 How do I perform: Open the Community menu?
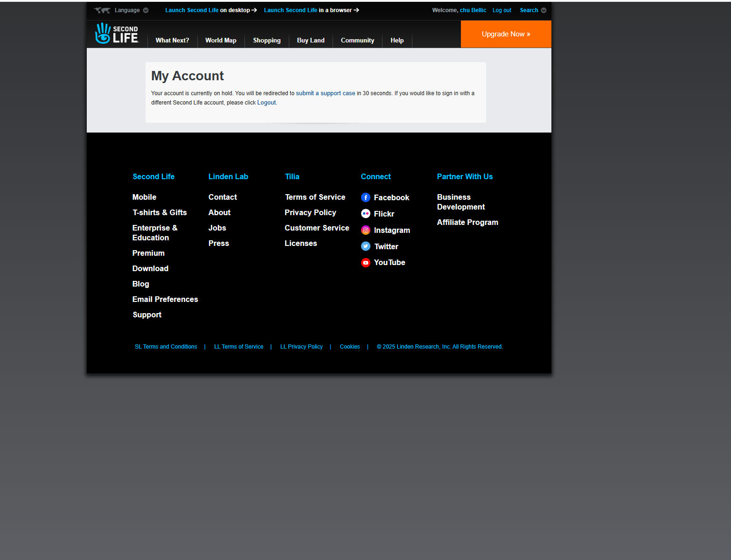pos(357,41)
